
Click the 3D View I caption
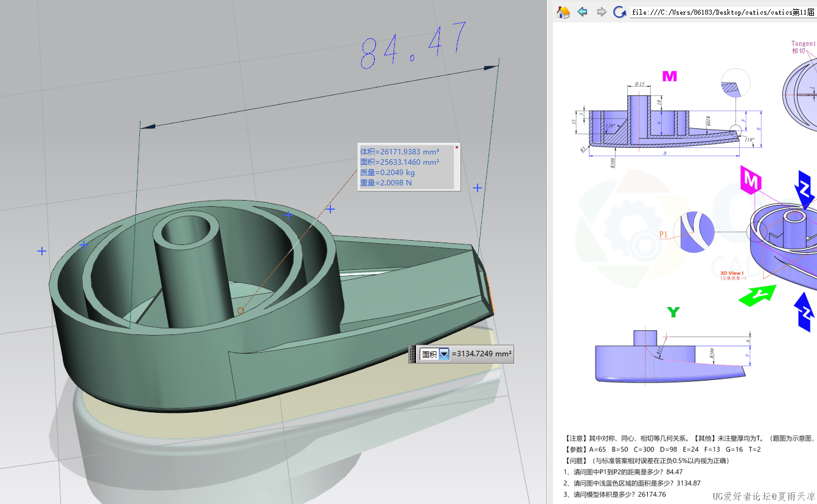point(733,275)
